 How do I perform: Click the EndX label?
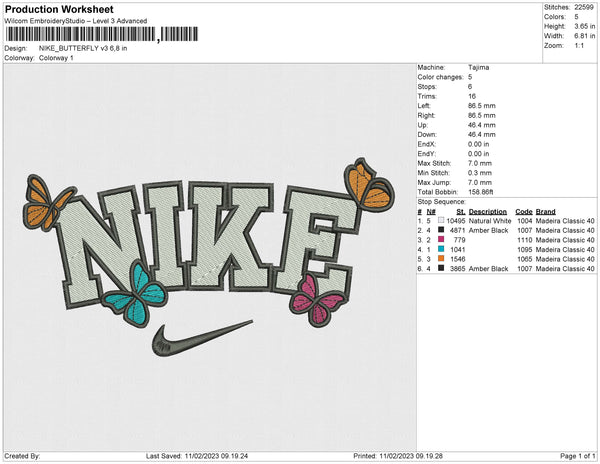[427, 144]
